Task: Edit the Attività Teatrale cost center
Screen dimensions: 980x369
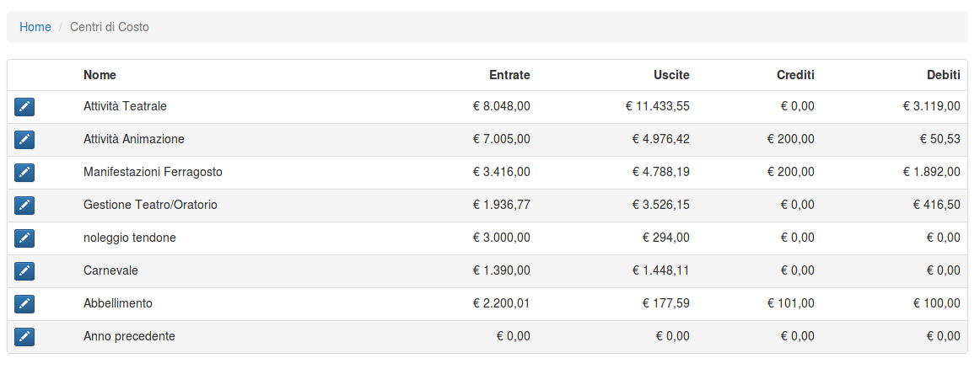Action: tap(24, 107)
